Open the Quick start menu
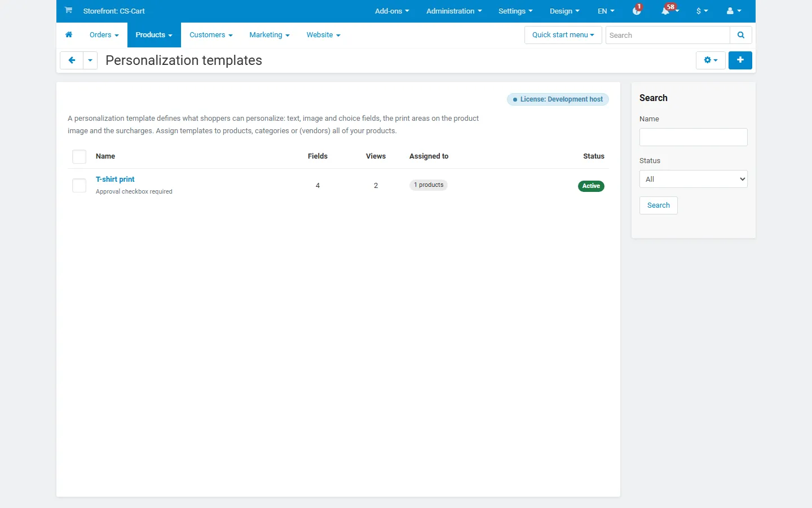This screenshot has height=508, width=812. 563,35
